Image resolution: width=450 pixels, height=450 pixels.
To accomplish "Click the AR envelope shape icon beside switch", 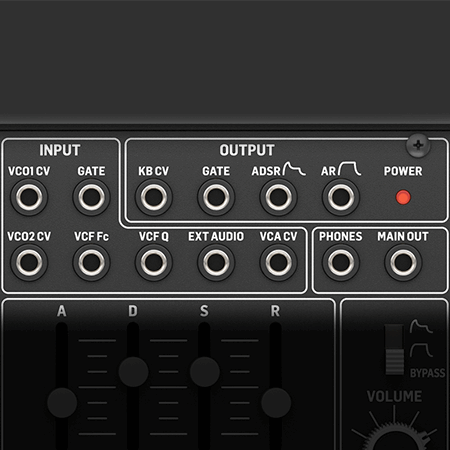I will click(421, 350).
